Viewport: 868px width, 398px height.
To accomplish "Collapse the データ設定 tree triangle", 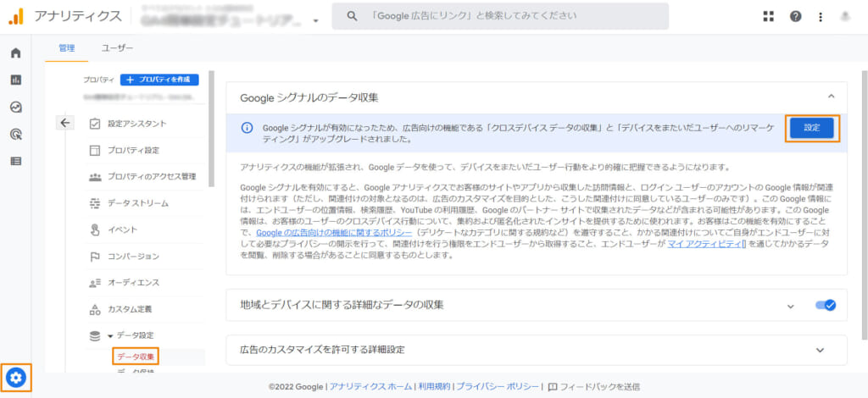I will [110, 335].
